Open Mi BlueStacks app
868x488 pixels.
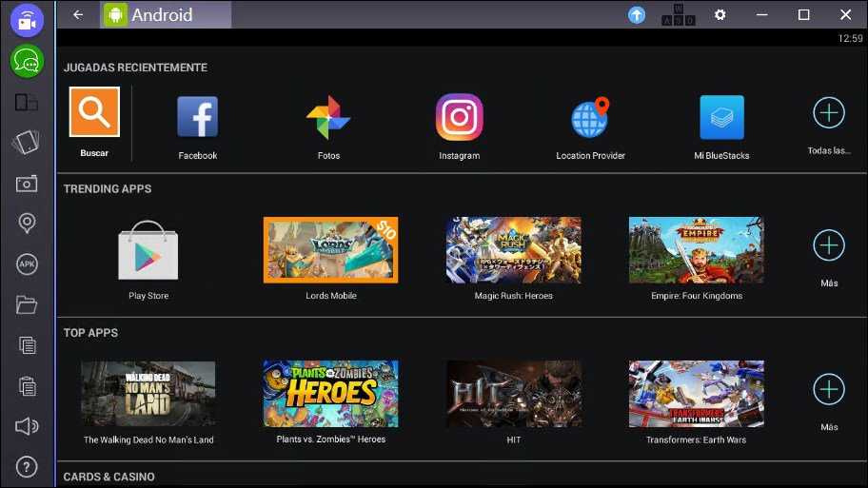(x=721, y=117)
